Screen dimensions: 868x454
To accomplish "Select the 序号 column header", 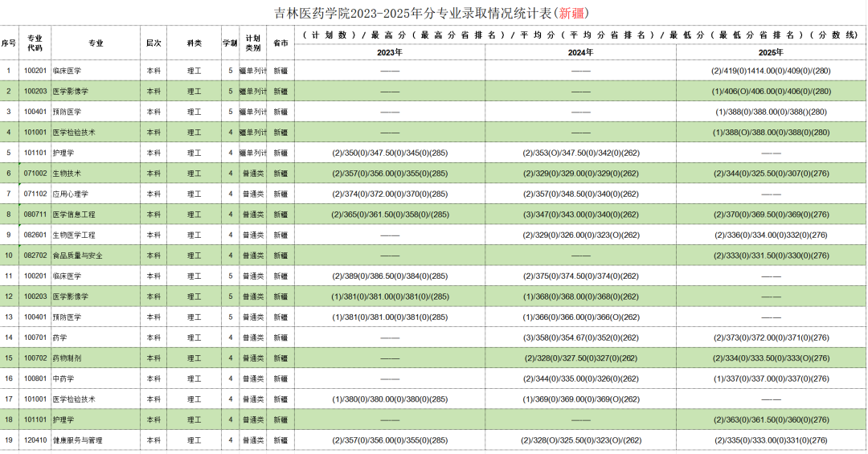I will 9,43.
